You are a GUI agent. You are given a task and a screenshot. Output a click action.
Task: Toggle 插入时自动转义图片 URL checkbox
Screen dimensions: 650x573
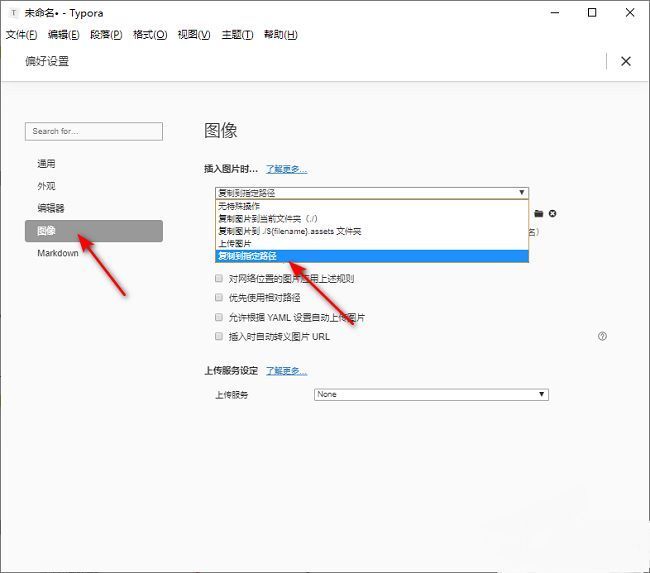pyautogui.click(x=219, y=337)
